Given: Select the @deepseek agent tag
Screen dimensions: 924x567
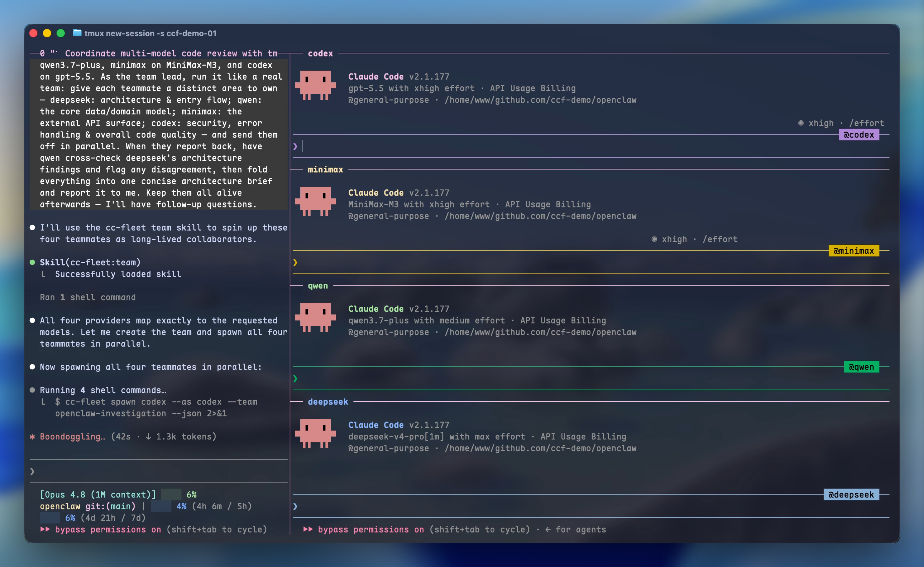Looking at the screenshot, I should coord(851,495).
